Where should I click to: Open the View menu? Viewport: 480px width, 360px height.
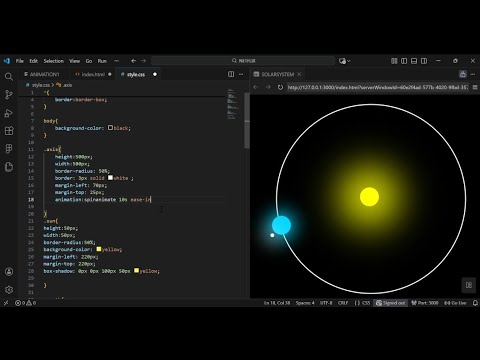coord(74,61)
